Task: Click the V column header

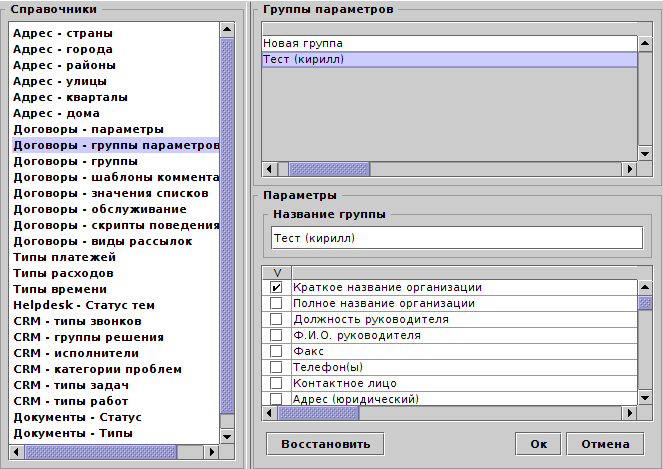Action: [x=276, y=272]
